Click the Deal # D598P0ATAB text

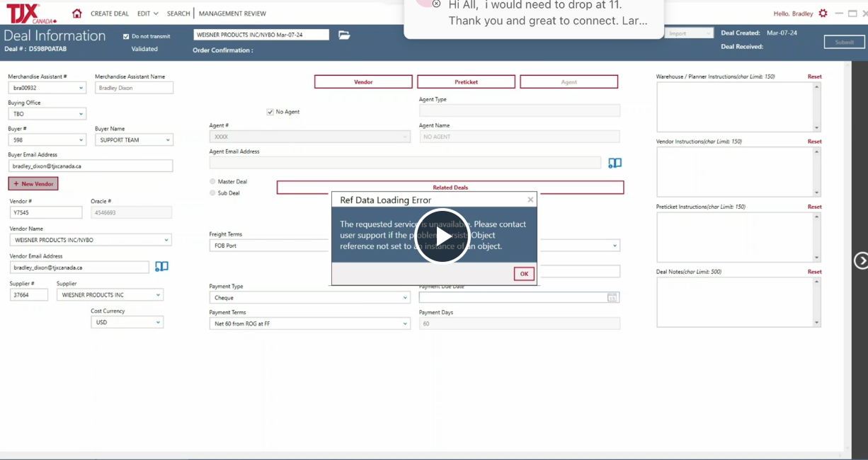[x=35, y=49]
